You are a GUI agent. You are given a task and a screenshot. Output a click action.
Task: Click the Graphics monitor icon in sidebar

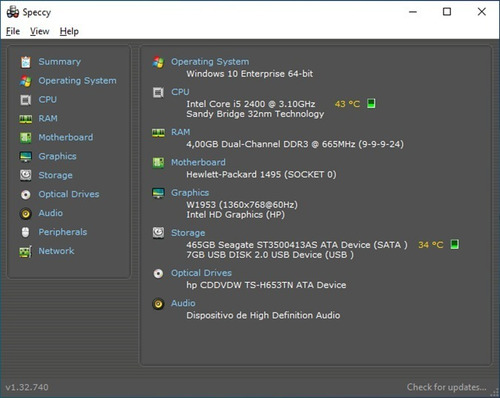pos(26,157)
